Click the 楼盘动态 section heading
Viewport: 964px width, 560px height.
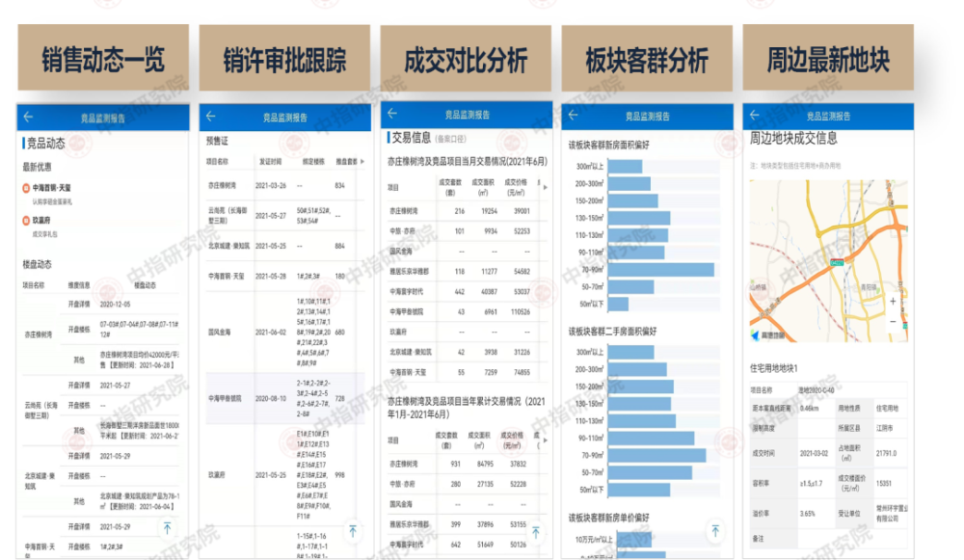click(37, 264)
